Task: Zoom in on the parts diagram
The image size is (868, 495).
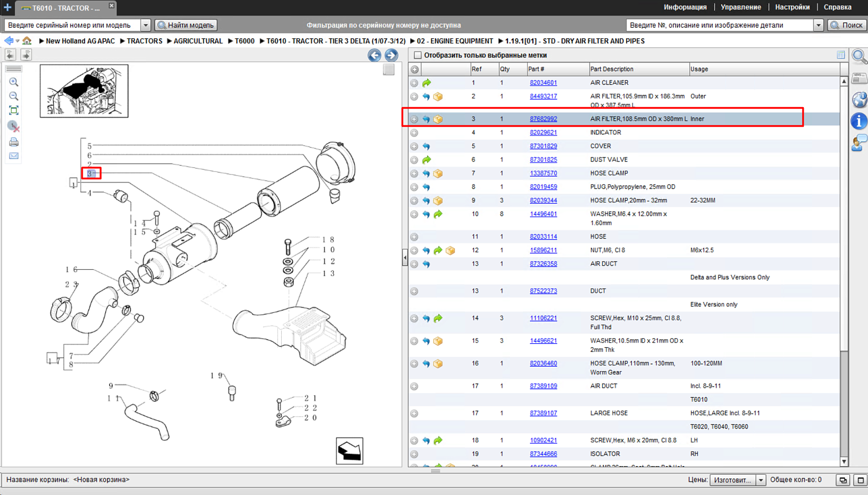Action: click(x=14, y=82)
